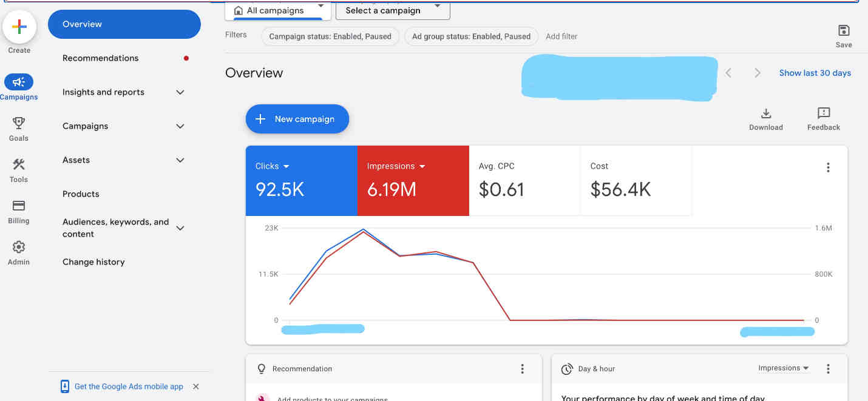Click the mobile phone app icon

pos(65,386)
